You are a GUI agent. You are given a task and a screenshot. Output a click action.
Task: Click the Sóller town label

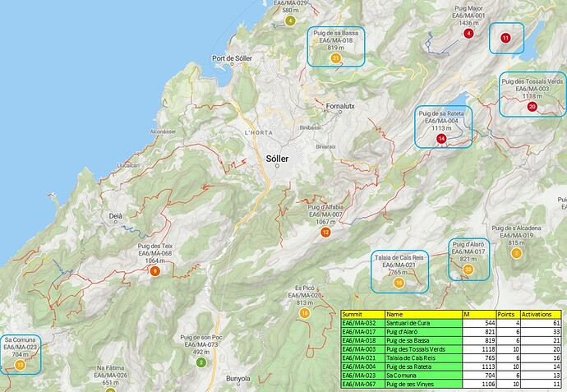pos(278,159)
